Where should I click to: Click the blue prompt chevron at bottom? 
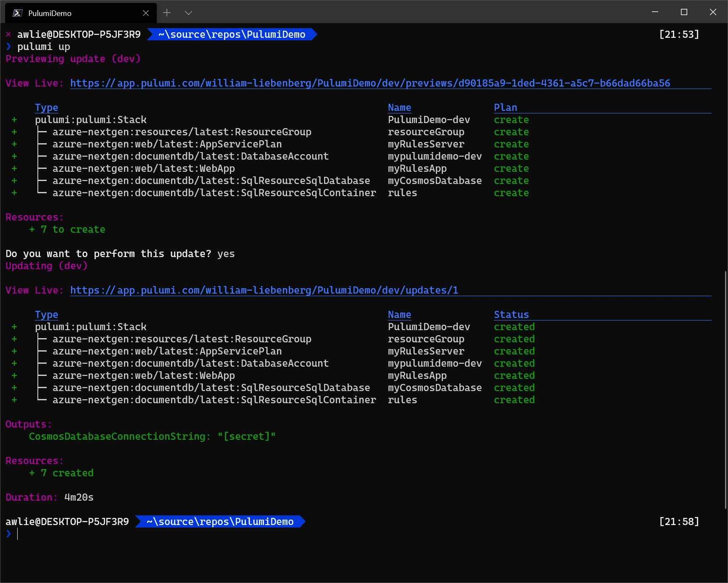click(9, 534)
